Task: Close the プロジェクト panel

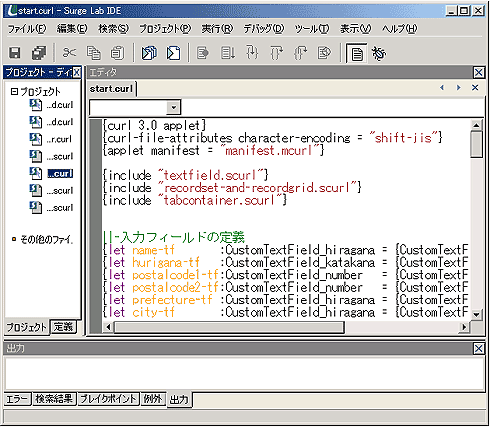Action: tap(77, 72)
